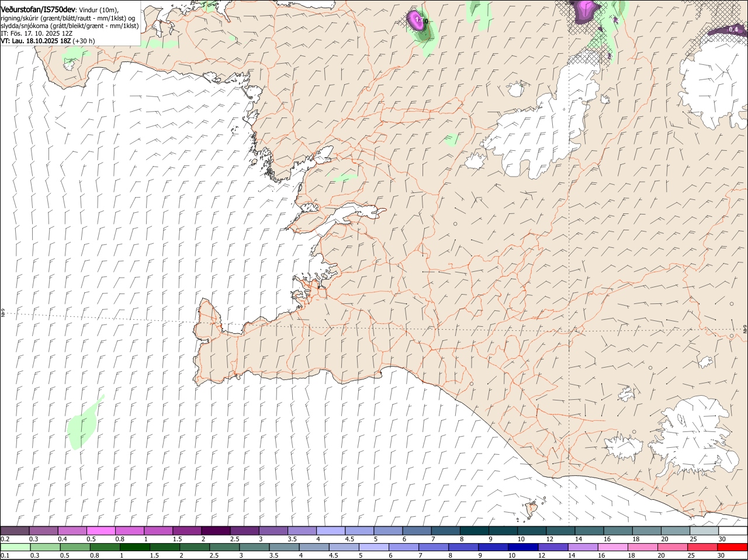Click the 'IT: Fös. 17. 10. 2025 12Z' line

[37, 33]
